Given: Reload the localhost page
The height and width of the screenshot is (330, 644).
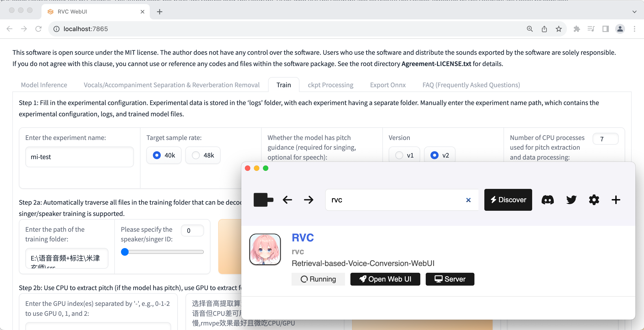Looking at the screenshot, I should [x=39, y=29].
